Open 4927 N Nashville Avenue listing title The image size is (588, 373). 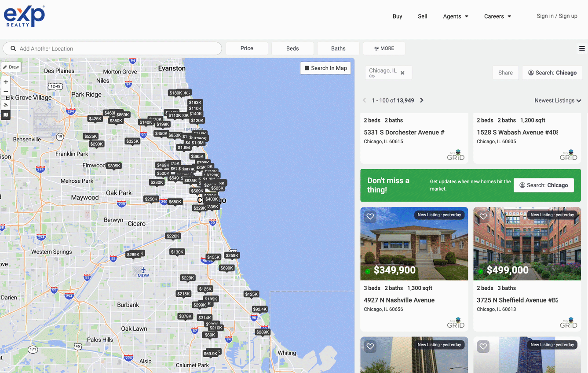pyautogui.click(x=399, y=300)
